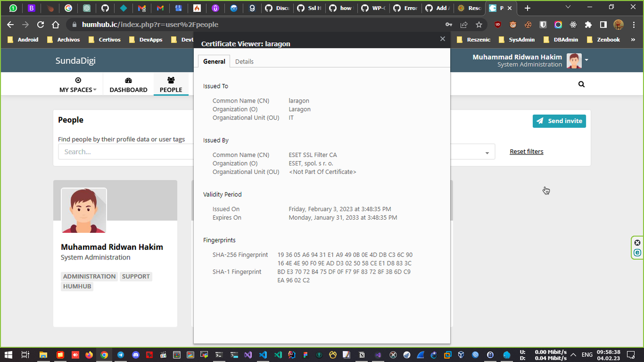Click the humhub.ic address bar URL
This screenshot has width=644, height=362.
[x=150, y=25]
